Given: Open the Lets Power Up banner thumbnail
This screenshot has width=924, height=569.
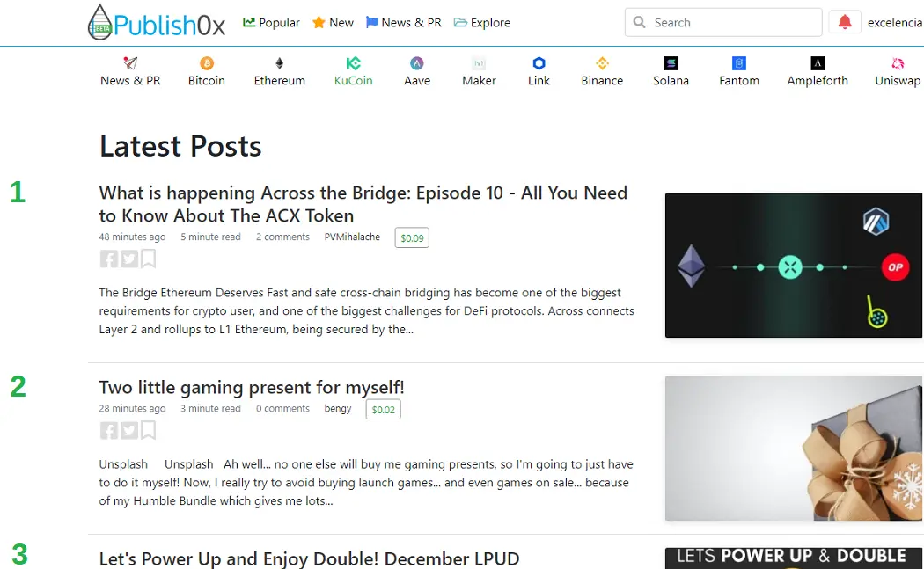Looking at the screenshot, I should point(793,558).
